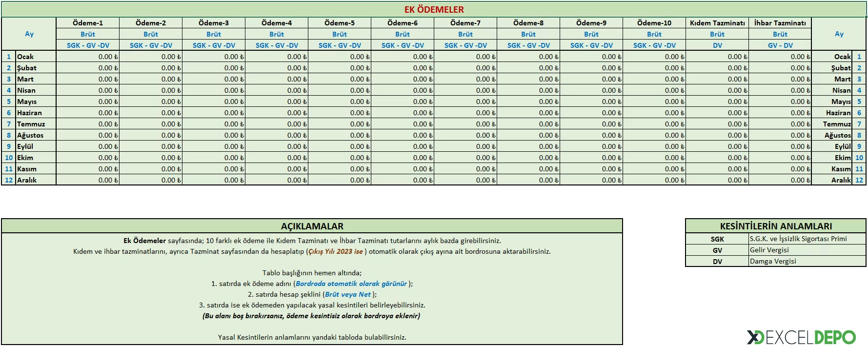Screen dimensions: 868x347
Task: Select the Temmuz row label on the left
Action: pyautogui.click(x=36, y=124)
